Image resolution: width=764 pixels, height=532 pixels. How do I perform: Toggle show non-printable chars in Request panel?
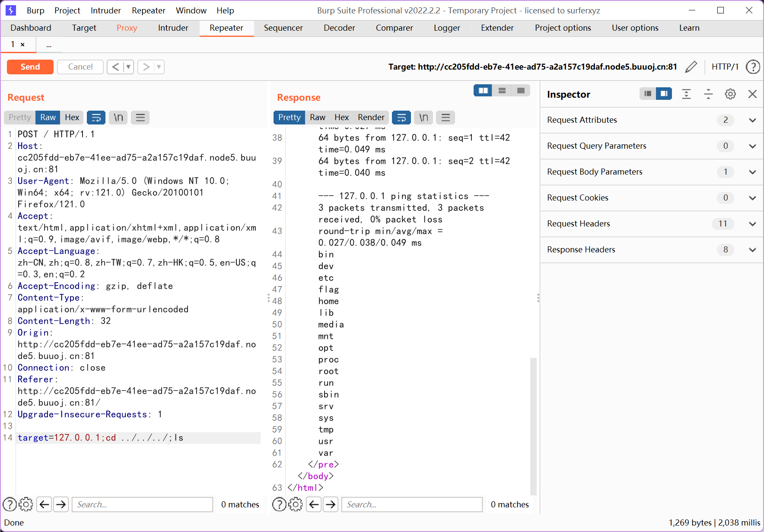pyautogui.click(x=118, y=118)
